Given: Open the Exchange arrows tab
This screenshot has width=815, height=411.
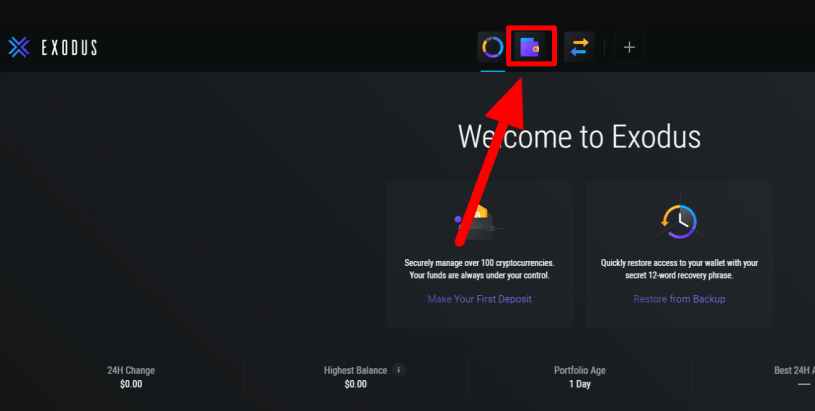Looking at the screenshot, I should [579, 47].
